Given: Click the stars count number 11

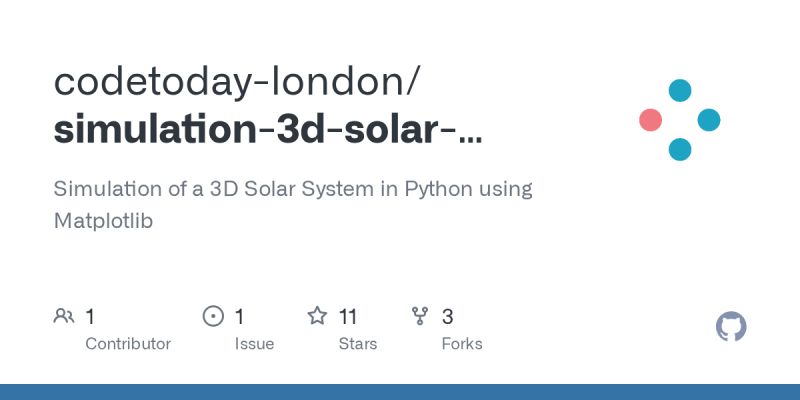Looking at the screenshot, I should tap(348, 317).
